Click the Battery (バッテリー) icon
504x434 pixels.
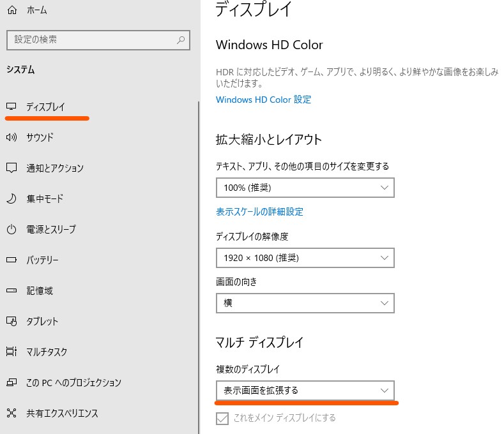[11, 260]
